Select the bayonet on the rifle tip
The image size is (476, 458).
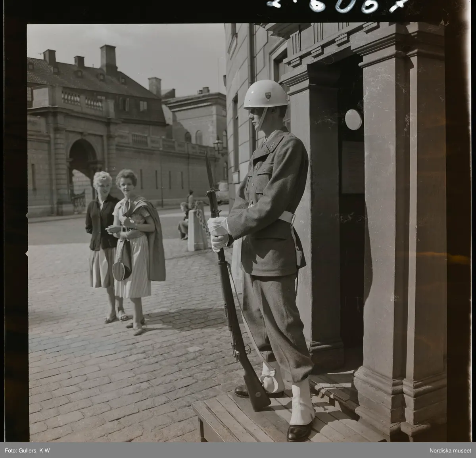[210, 174]
